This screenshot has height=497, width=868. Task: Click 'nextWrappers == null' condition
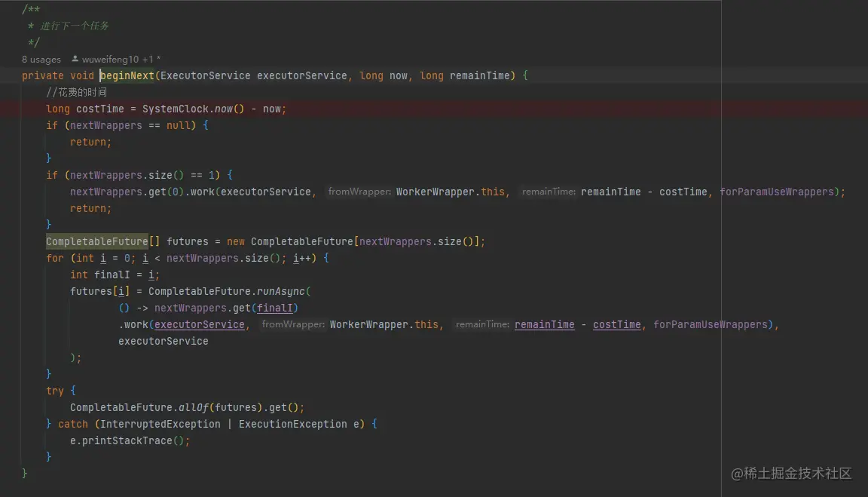pos(130,126)
